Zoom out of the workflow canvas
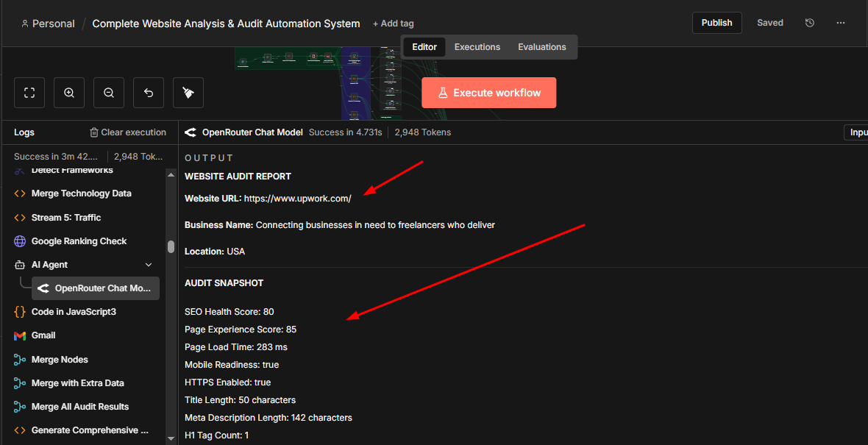 point(108,92)
